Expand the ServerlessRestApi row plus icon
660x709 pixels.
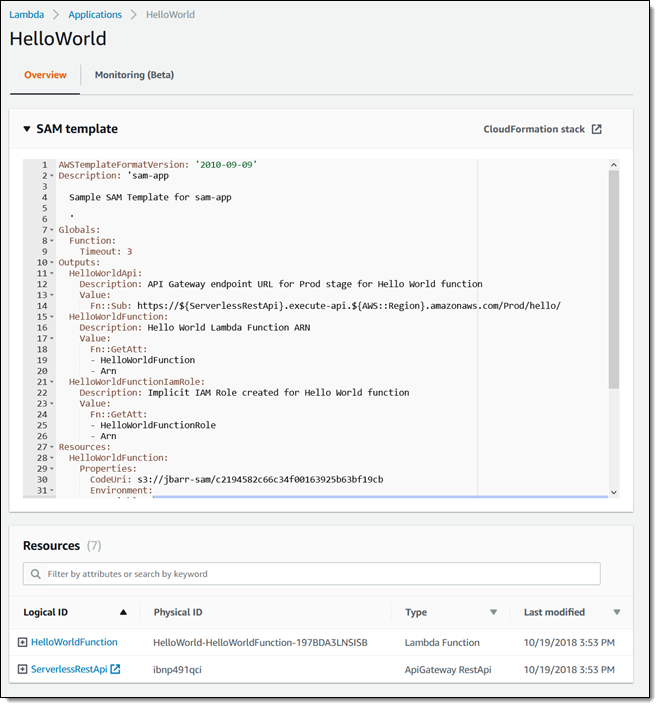point(22,669)
